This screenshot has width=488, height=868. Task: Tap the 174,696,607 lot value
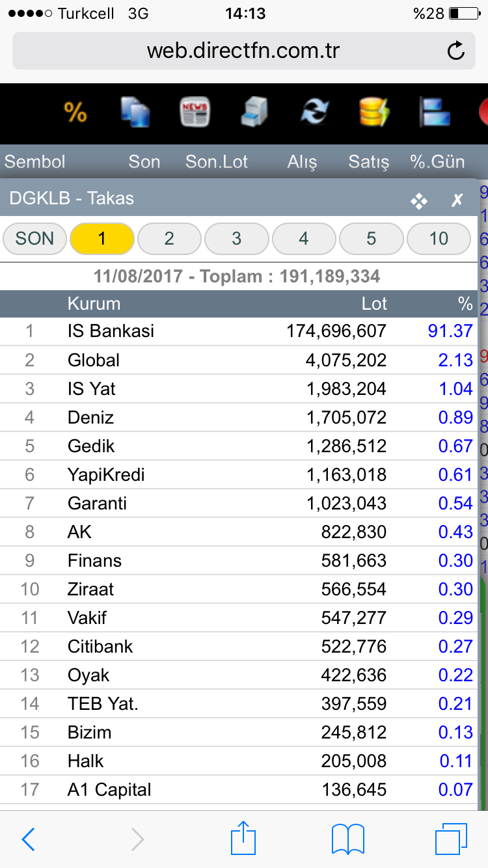(x=336, y=331)
